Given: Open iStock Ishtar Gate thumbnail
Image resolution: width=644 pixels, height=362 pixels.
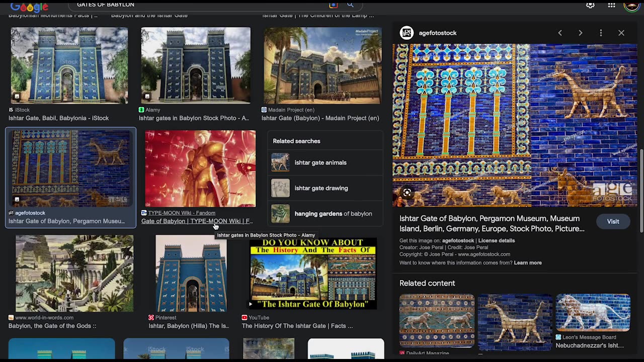Looking at the screenshot, I should [69, 65].
